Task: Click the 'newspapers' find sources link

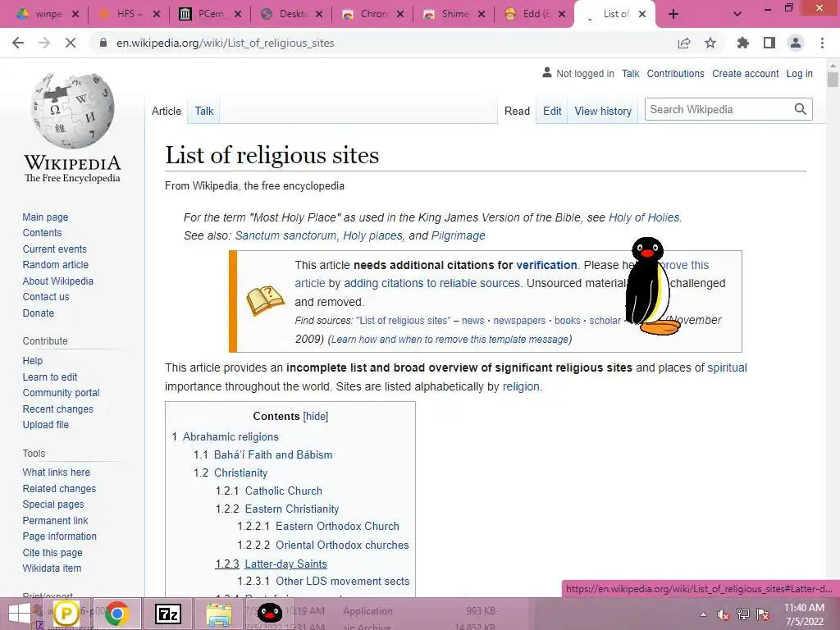Action: pyautogui.click(x=519, y=321)
